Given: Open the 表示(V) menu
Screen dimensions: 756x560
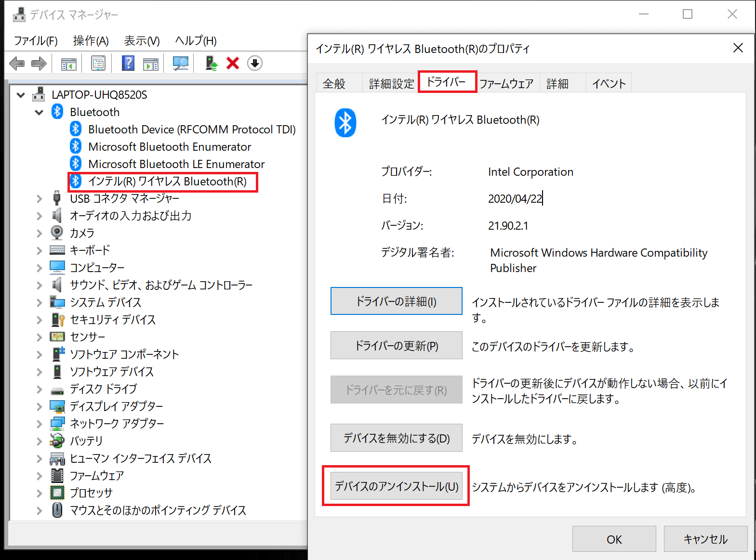Looking at the screenshot, I should point(142,41).
